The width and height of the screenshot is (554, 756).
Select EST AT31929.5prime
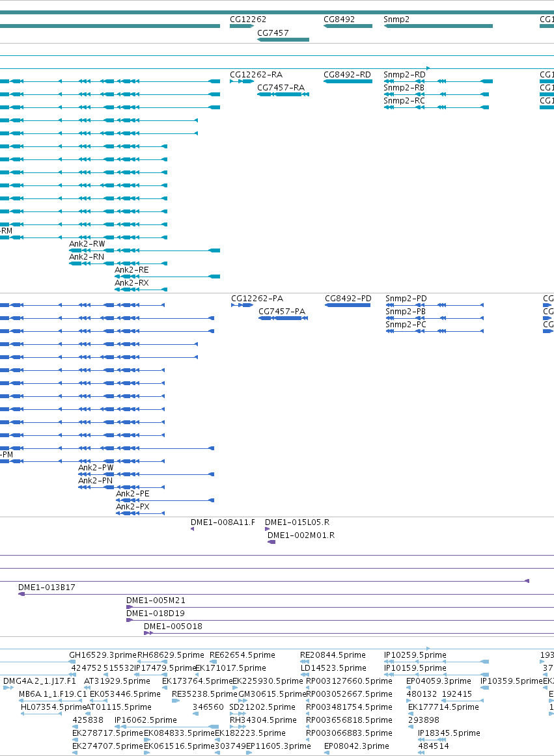117,681
